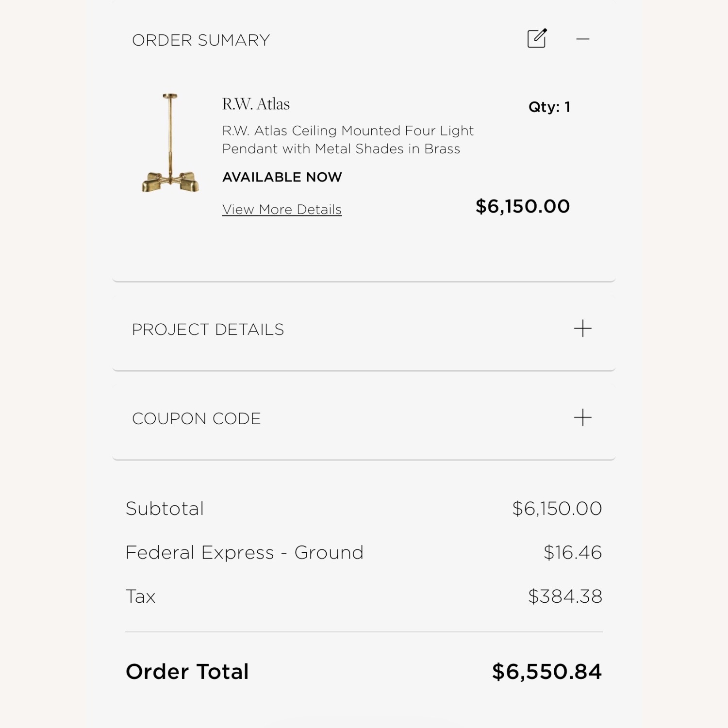
Task: Click the Order Total amount $6,550.84
Action: click(x=546, y=672)
